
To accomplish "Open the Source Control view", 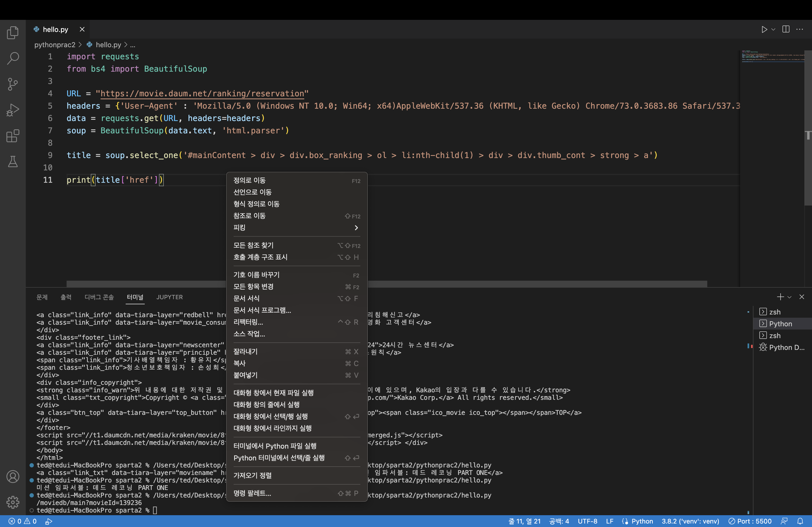I will coord(13,84).
